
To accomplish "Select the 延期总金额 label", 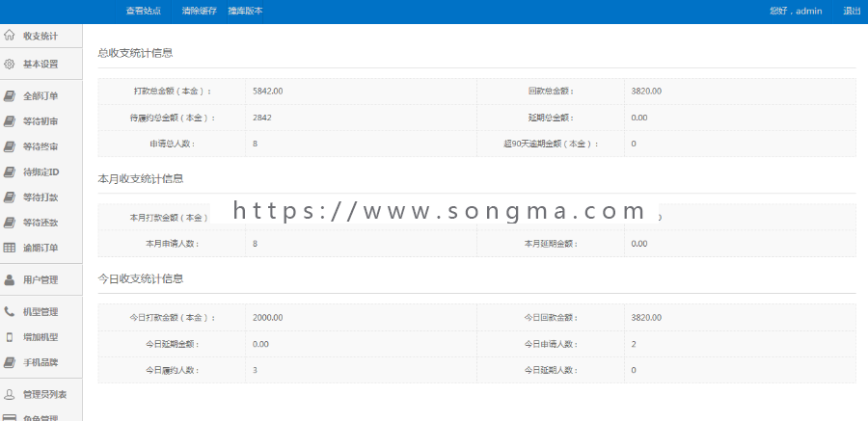I will [x=551, y=118].
